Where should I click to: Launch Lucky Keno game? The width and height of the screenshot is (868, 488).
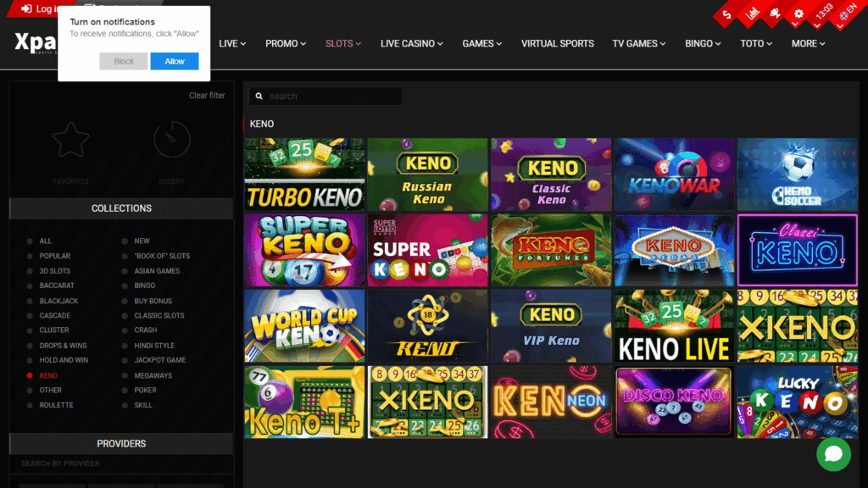pyautogui.click(x=797, y=402)
